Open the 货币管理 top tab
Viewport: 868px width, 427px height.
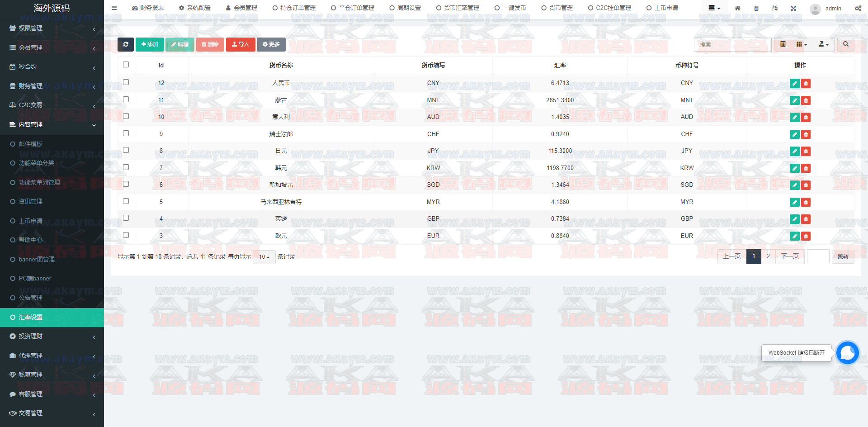click(557, 8)
